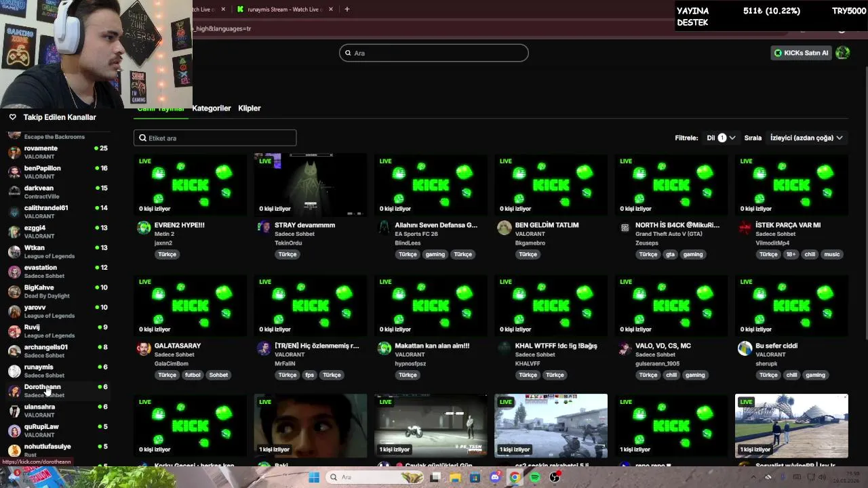Open Grand Theft Auto V (GTA) category link
This screenshot has width=868, height=488.
coord(669,234)
